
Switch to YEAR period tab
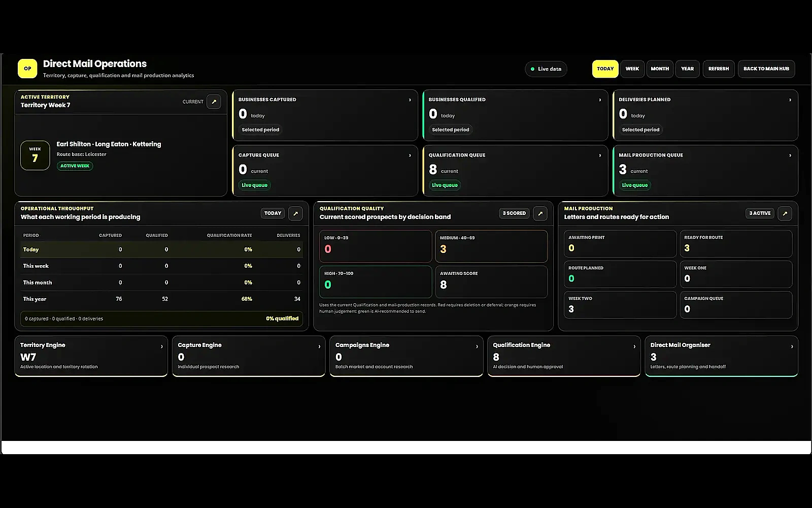click(x=688, y=69)
